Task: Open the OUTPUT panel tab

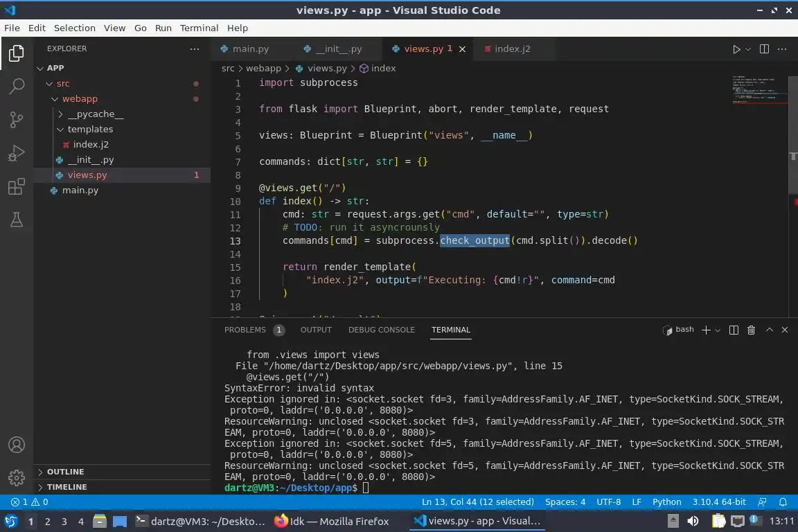Action: (316, 330)
